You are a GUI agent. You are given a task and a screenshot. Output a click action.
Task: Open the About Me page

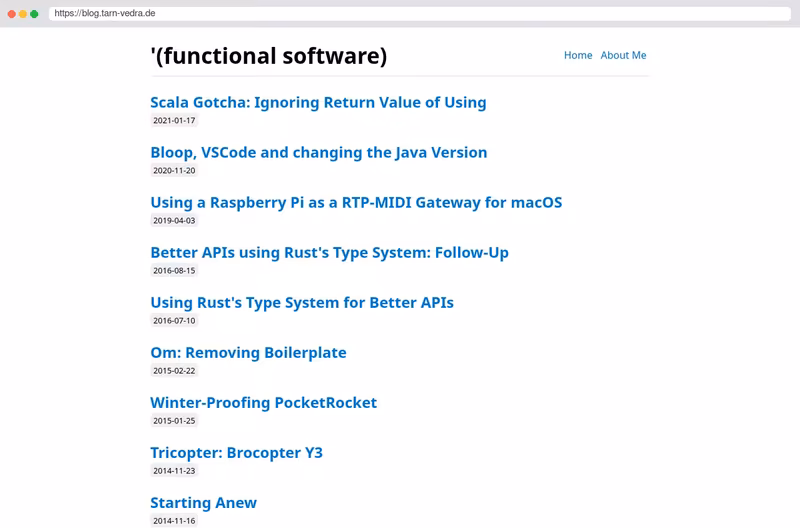pyautogui.click(x=623, y=55)
